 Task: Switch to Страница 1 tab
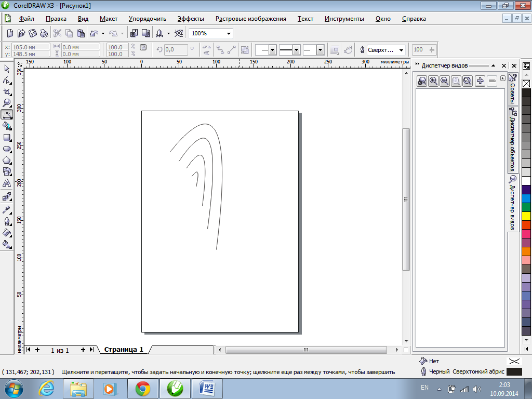point(124,350)
